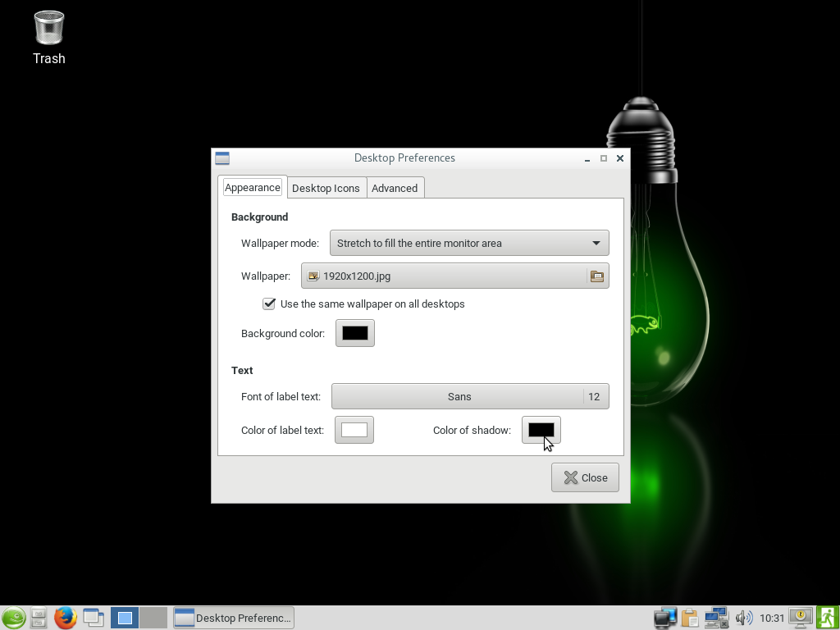
Task: Launch Firefox from the taskbar
Action: 66,618
